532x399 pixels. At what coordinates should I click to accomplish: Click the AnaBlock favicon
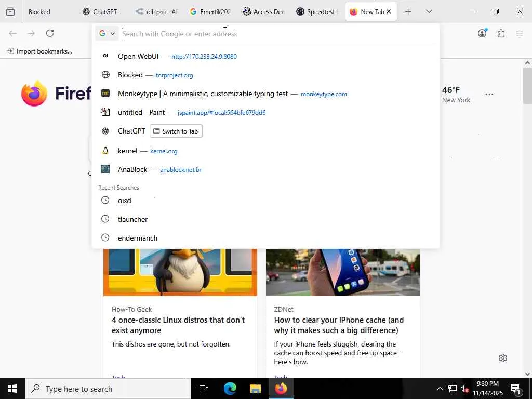pyautogui.click(x=105, y=169)
